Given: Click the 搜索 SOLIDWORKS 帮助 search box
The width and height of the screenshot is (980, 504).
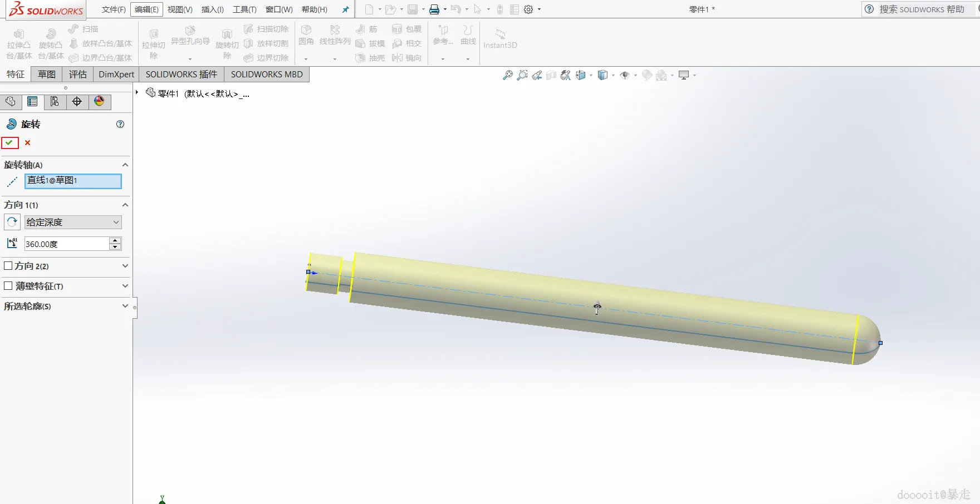Looking at the screenshot, I should [x=921, y=9].
